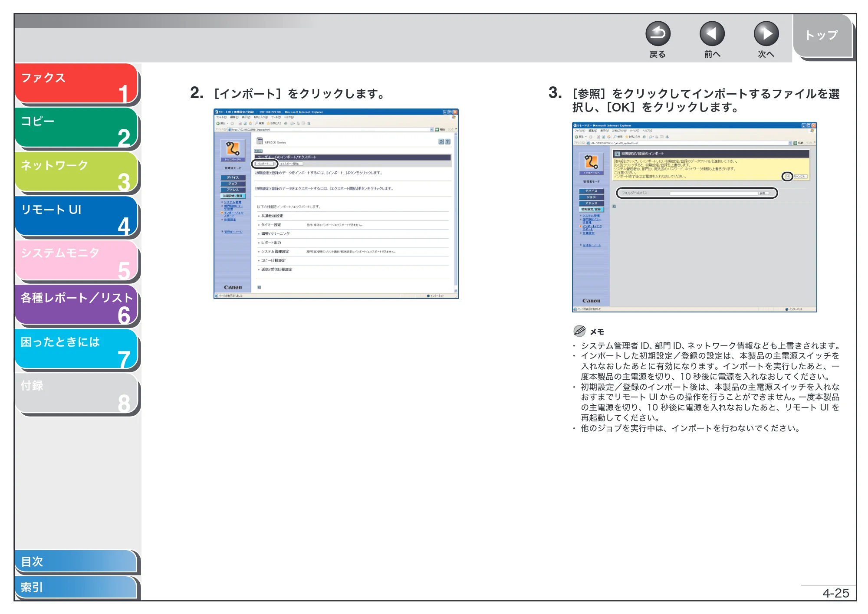This screenshot has width=868, height=614.
Task: Click the help icon in step 2 screenshot header
Action: 448,141
